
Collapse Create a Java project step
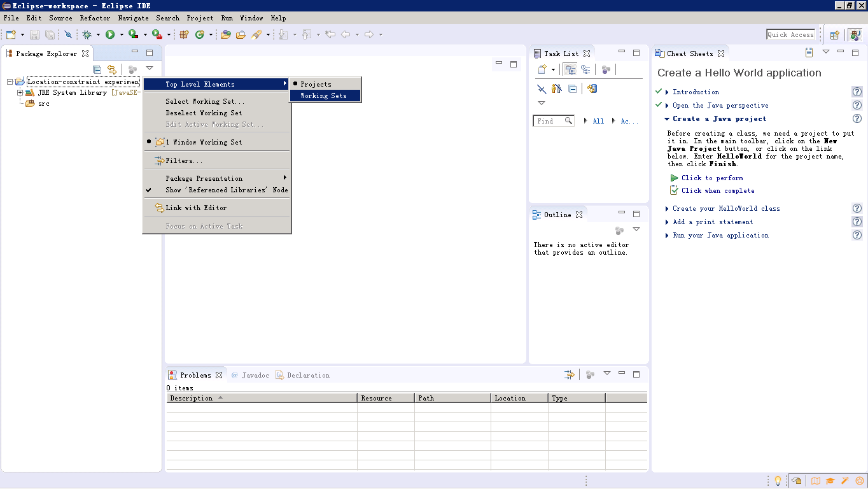click(x=667, y=118)
